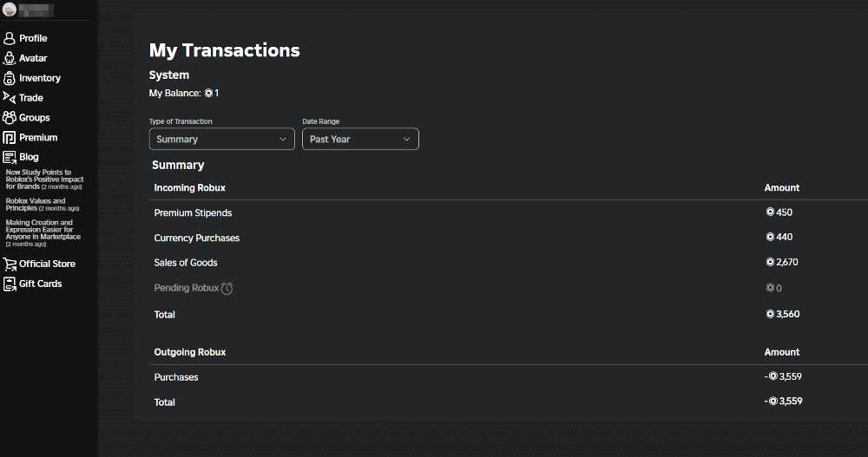The width and height of the screenshot is (868, 457).
Task: Open the user avatar at top left
Action: coord(10,10)
